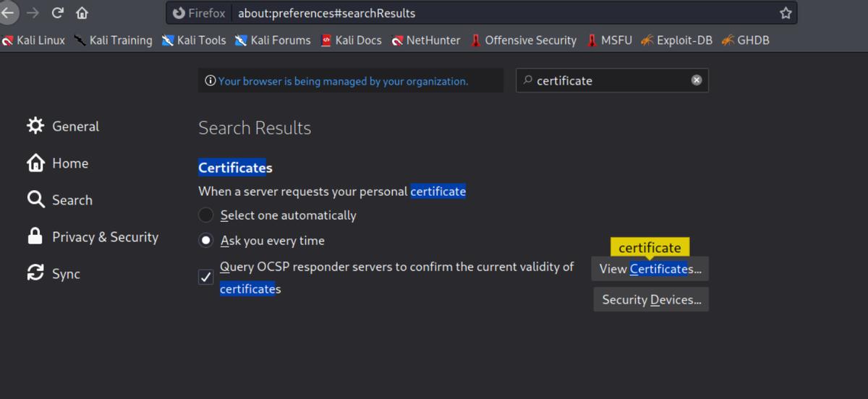
Task: Open the MSFU bookmark
Action: point(609,40)
